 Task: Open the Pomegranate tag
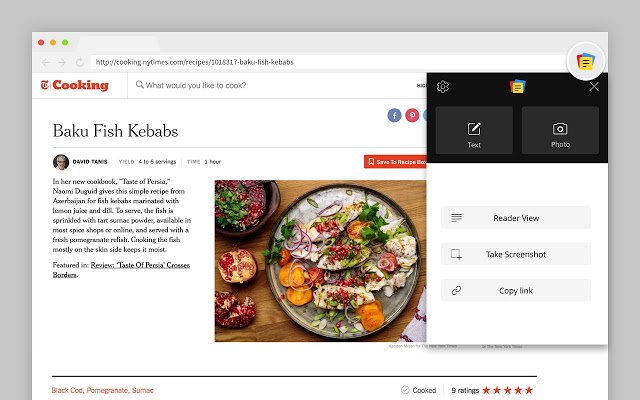pos(108,390)
